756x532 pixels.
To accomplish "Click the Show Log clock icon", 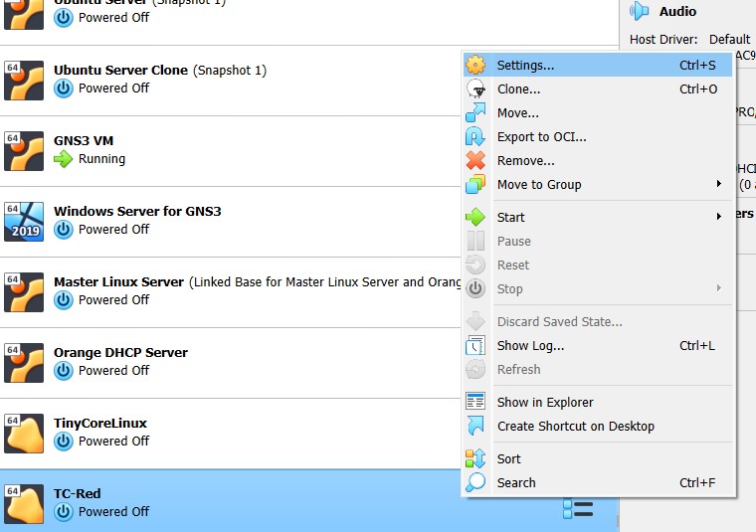I will click(475, 345).
